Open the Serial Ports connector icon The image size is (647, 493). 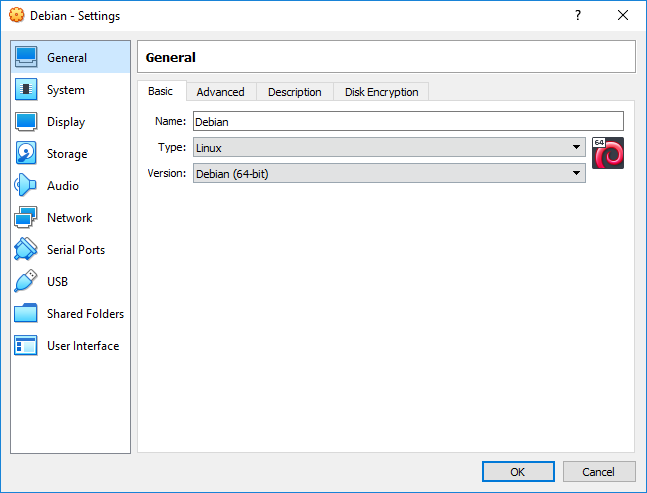point(26,249)
